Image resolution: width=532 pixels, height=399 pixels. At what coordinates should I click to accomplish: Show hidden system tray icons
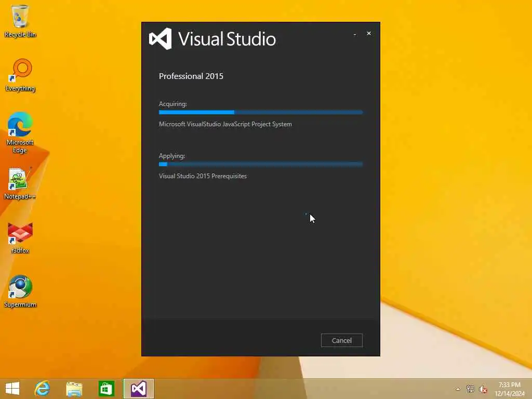458,389
